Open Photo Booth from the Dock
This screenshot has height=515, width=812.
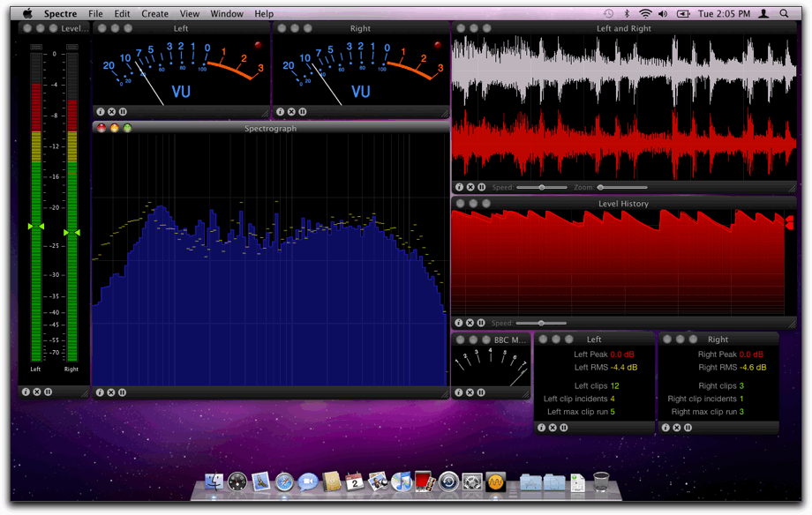click(x=425, y=481)
